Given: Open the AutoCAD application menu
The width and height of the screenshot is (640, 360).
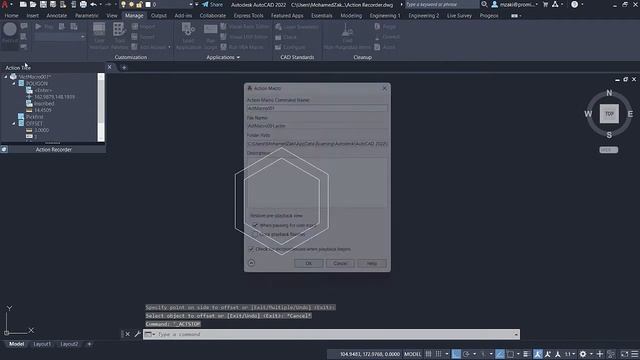Looking at the screenshot, I should [x=5, y=4].
